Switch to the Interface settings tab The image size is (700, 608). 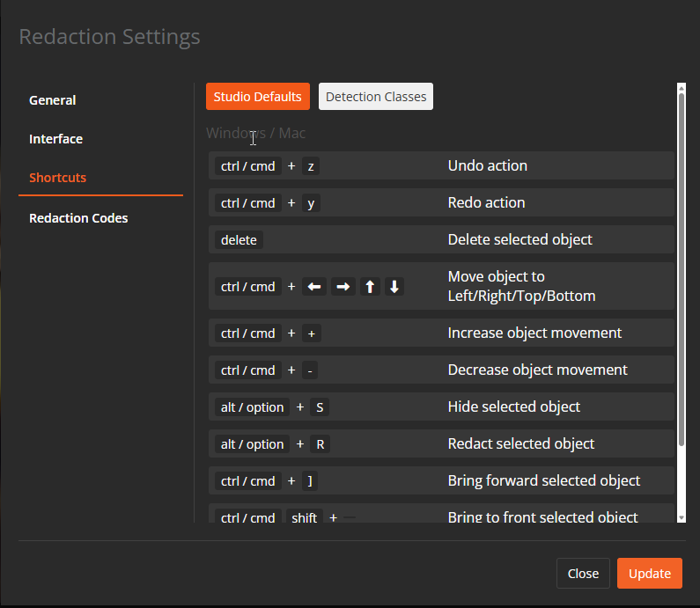tap(55, 139)
